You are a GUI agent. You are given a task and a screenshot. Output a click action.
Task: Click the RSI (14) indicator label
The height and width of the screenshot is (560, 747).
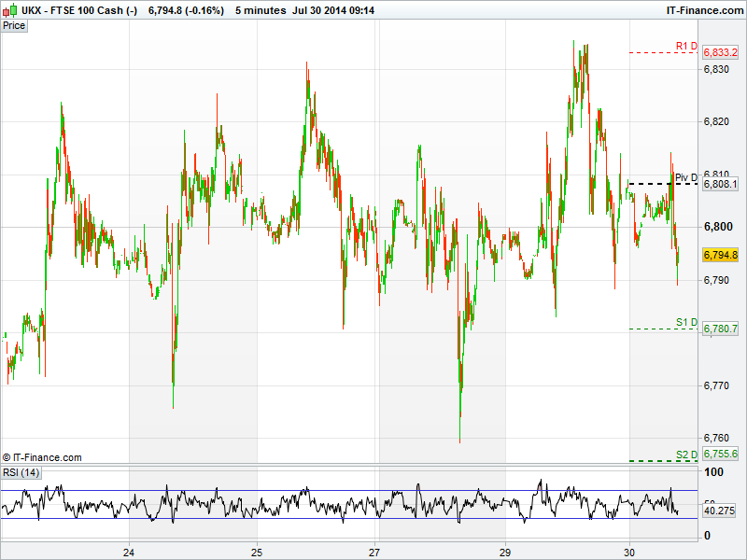click(21, 473)
